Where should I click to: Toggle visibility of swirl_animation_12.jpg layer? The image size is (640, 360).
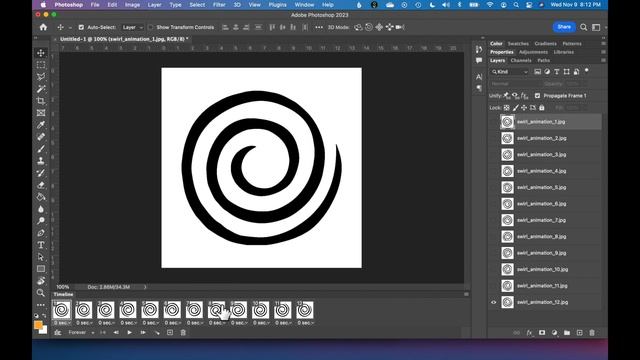coord(493,302)
